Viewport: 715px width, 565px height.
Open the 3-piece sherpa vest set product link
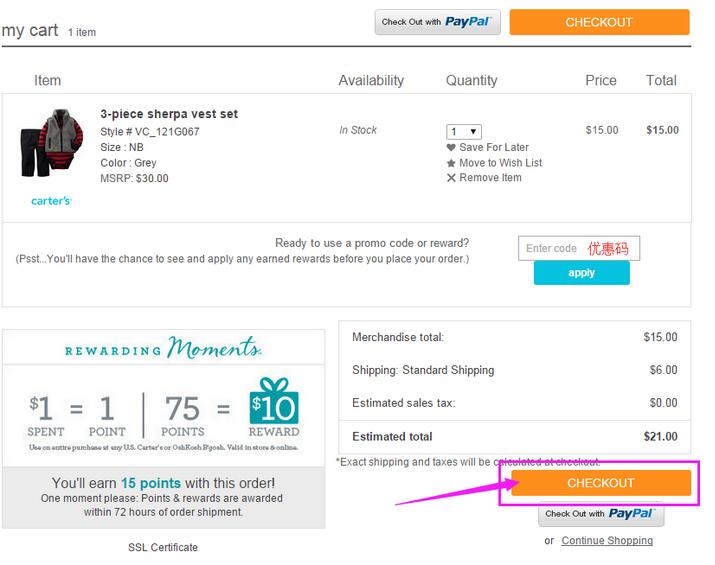(x=169, y=114)
